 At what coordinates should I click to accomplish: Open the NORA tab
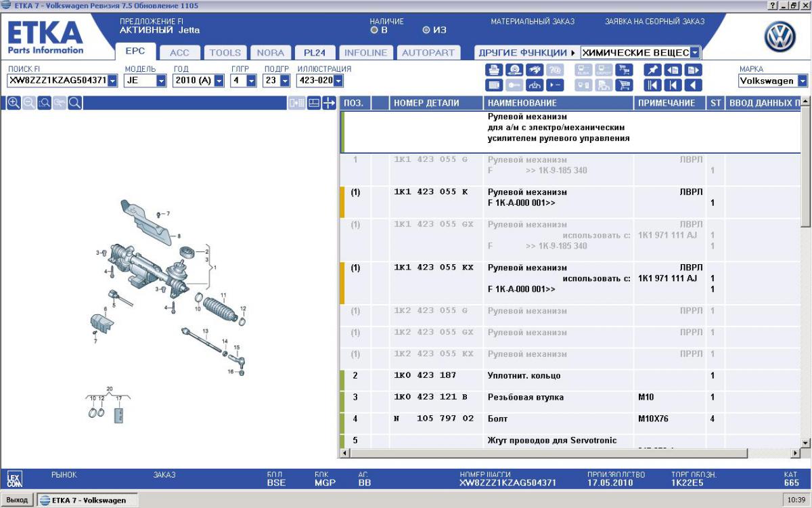[271, 52]
